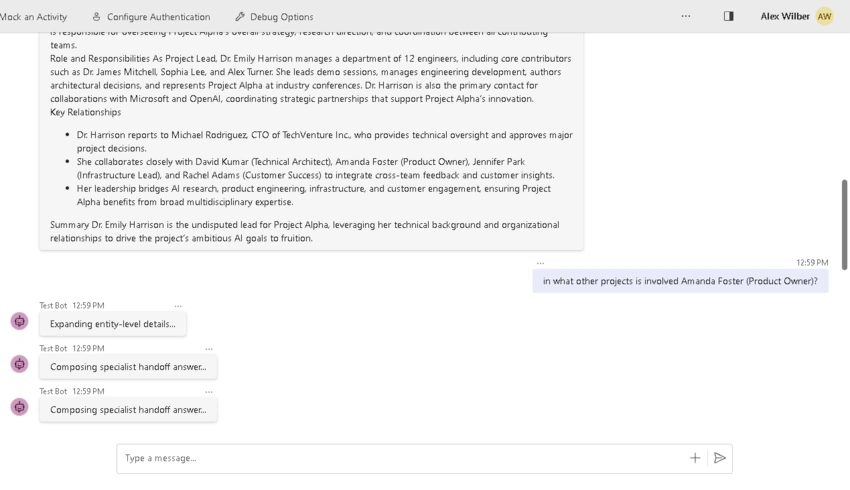
Task: Select the user message about Amanda Foster
Action: [680, 281]
